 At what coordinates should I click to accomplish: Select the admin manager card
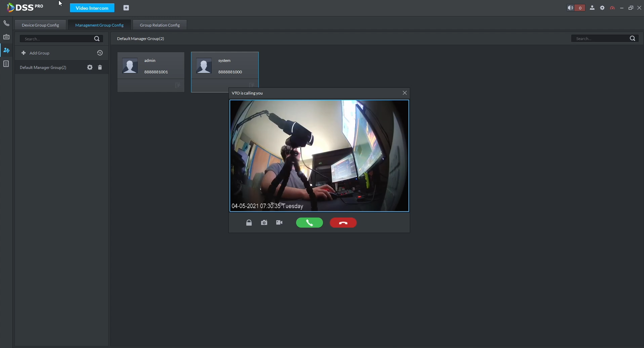click(151, 66)
